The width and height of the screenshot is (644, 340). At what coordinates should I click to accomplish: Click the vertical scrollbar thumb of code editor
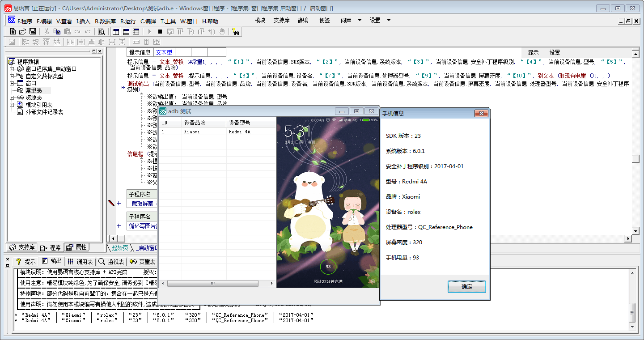click(636, 159)
